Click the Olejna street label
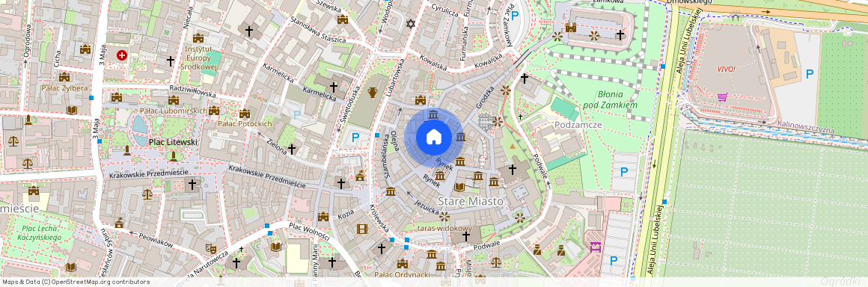868x287 pixels. click(x=395, y=141)
